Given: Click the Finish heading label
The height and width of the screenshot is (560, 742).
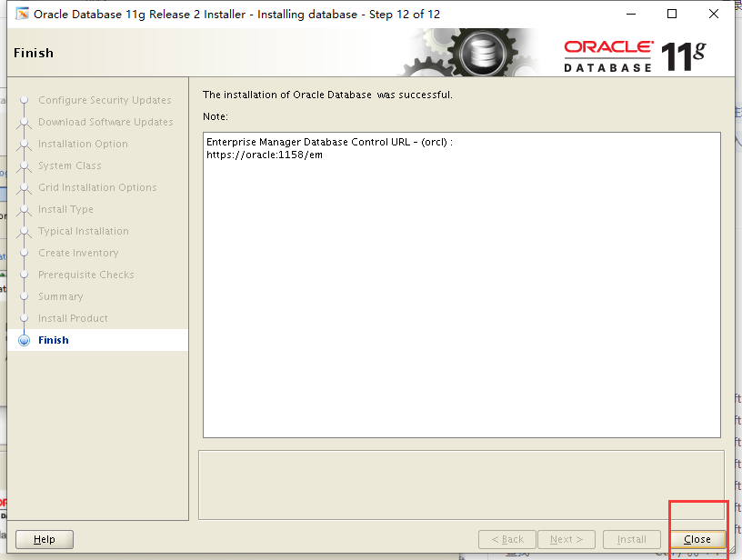Looking at the screenshot, I should 33,53.
